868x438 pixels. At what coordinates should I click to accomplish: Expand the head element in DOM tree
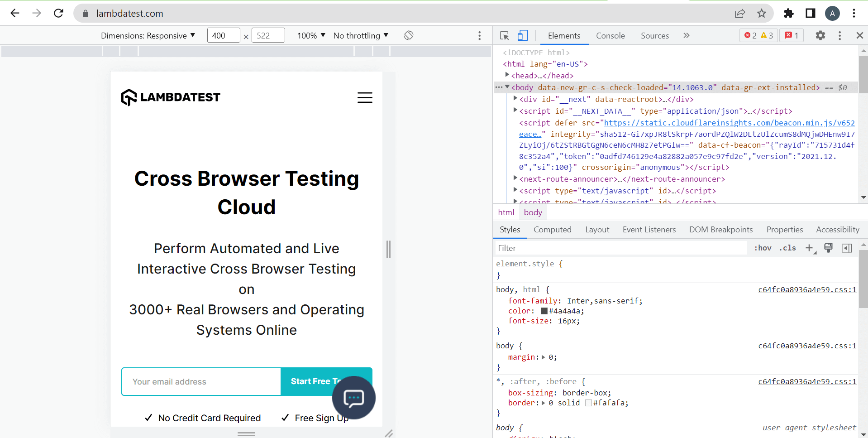[x=507, y=75]
